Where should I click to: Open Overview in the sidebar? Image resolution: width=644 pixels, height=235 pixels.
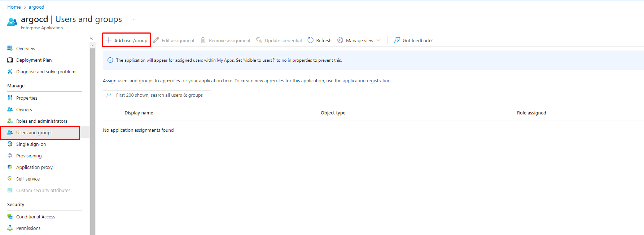click(26, 48)
